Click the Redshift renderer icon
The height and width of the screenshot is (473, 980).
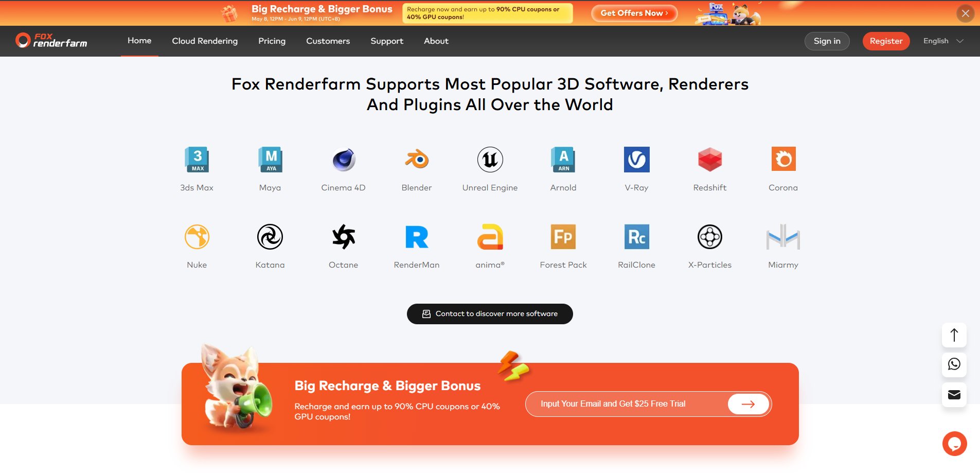point(710,160)
